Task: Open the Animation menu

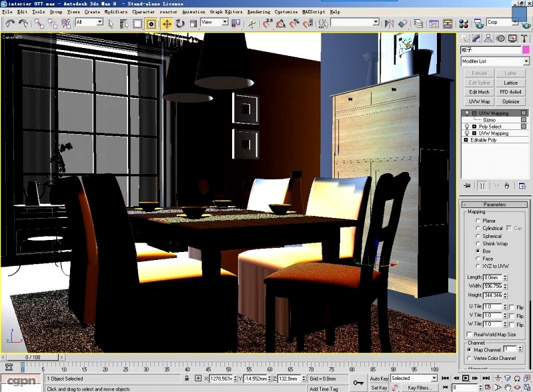Action: tap(193, 11)
